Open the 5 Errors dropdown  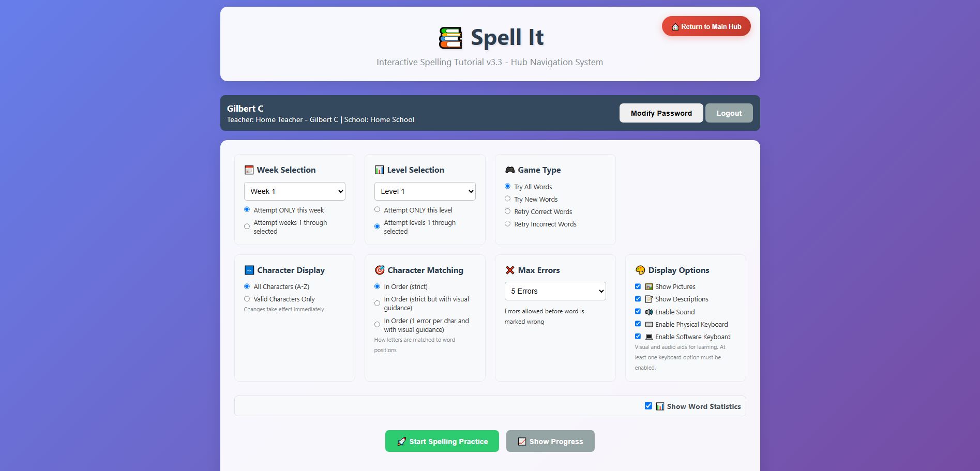[555, 291]
